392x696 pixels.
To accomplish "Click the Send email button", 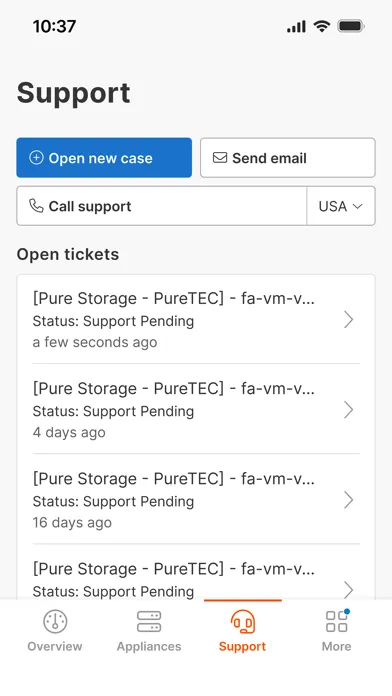I will [288, 158].
